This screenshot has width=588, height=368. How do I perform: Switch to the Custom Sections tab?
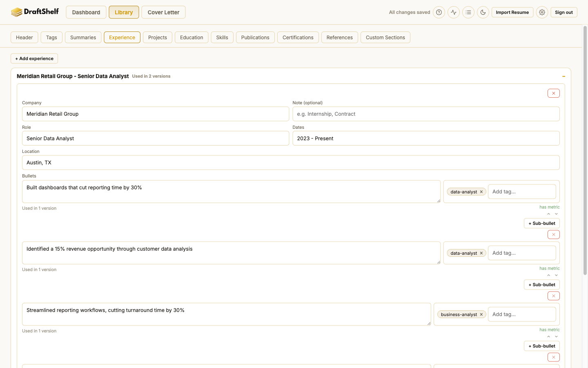(x=385, y=37)
